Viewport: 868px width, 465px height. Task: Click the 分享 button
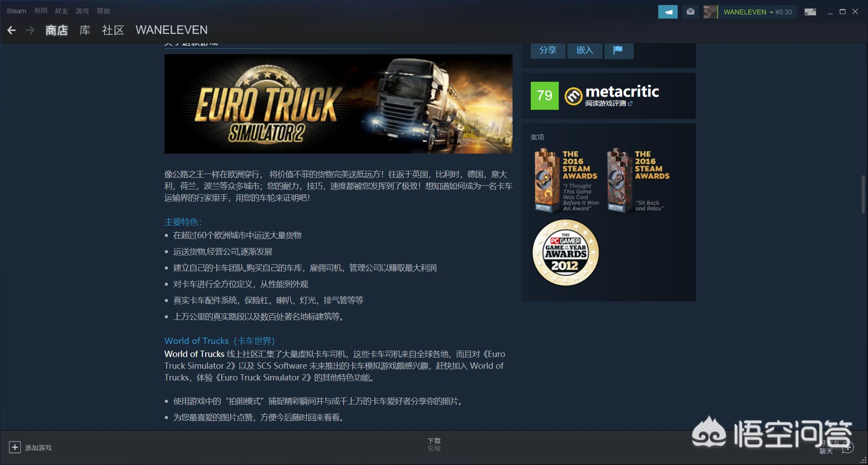548,50
